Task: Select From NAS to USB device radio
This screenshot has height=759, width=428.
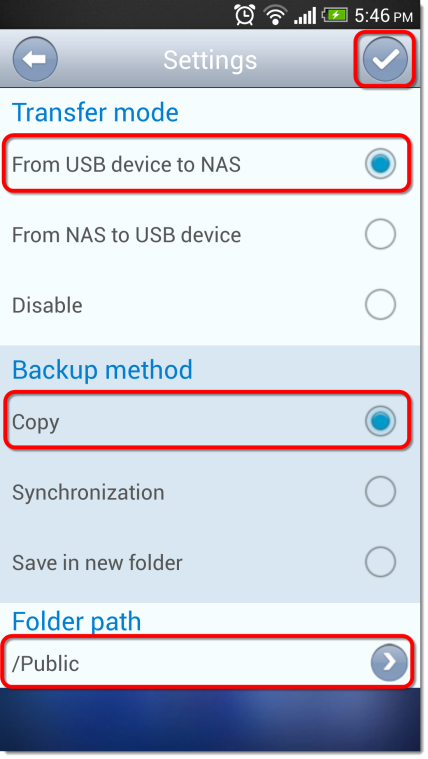Action: tap(380, 234)
